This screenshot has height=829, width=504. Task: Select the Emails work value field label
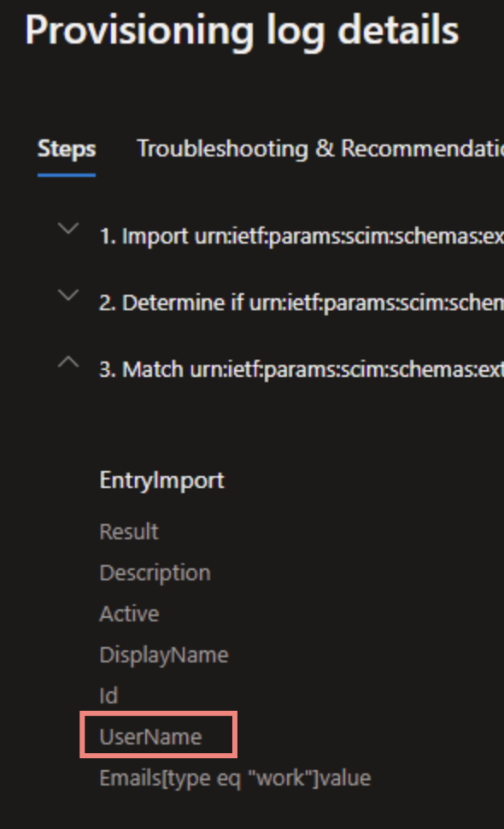pos(235,779)
